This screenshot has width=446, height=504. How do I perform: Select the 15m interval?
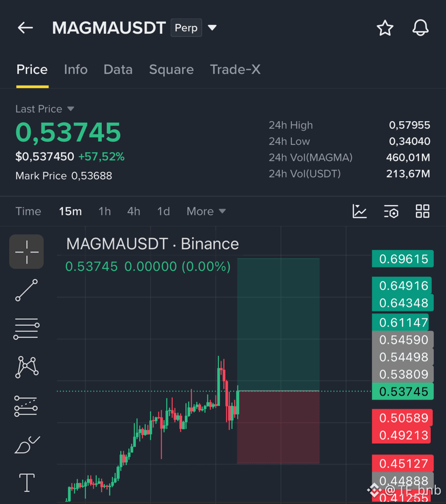click(x=70, y=212)
